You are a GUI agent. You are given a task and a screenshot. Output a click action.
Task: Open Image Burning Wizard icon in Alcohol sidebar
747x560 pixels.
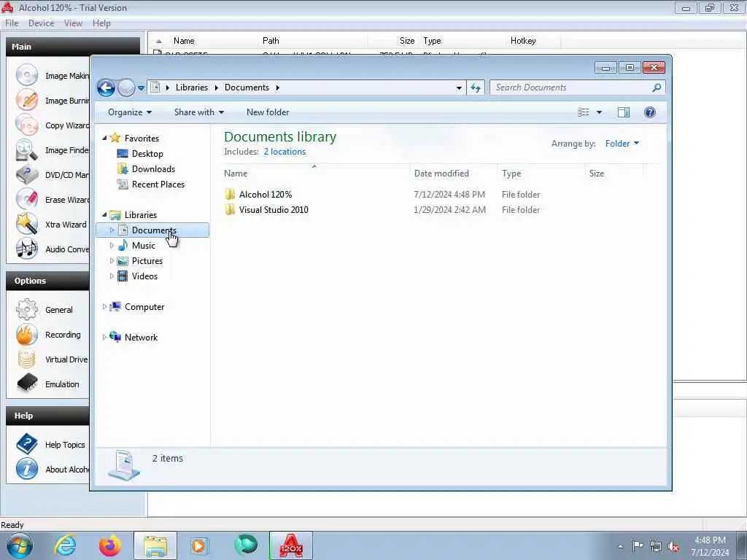(27, 100)
